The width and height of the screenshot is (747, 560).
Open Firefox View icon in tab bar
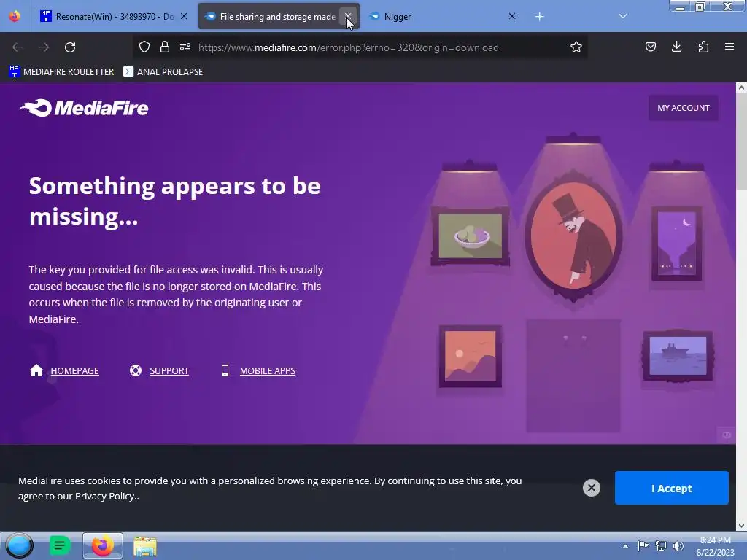point(15,16)
